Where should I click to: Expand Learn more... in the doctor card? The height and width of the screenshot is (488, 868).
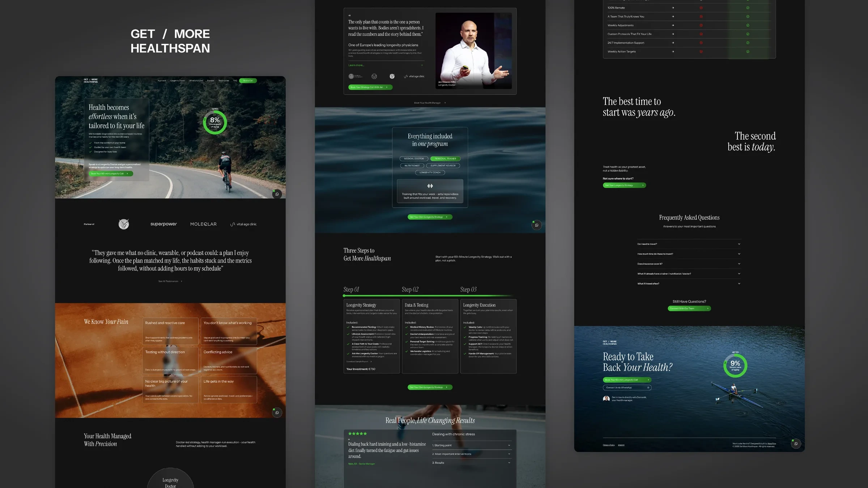click(x=386, y=65)
